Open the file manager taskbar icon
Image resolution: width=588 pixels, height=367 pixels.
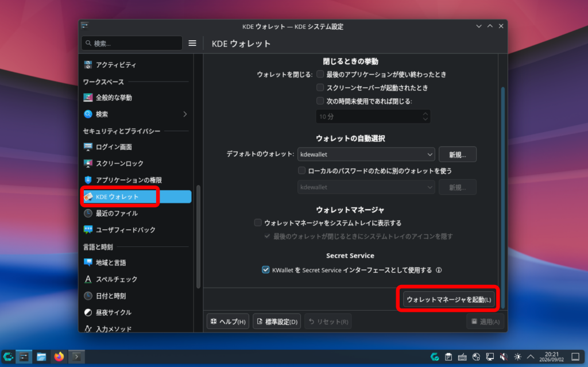tap(41, 357)
